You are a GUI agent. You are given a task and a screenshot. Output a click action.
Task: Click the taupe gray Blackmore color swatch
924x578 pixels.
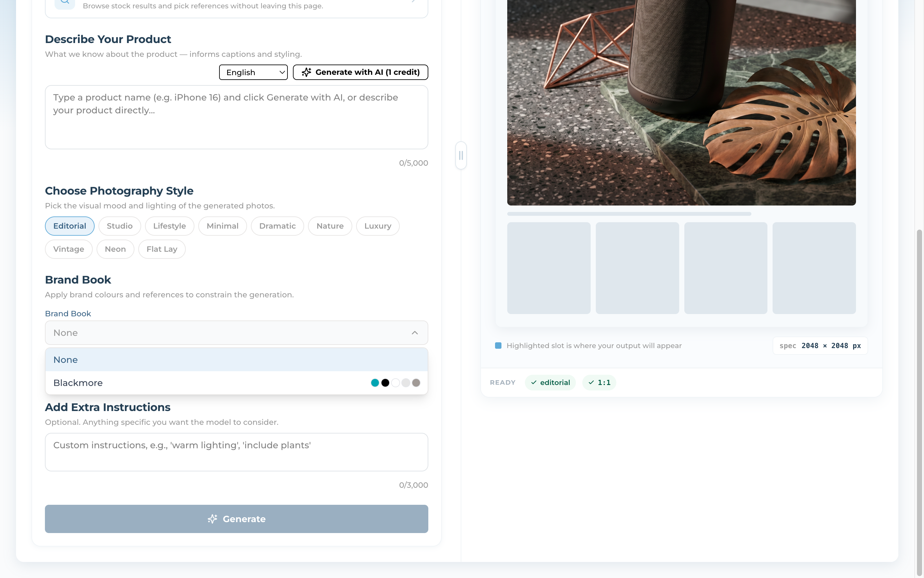(416, 383)
